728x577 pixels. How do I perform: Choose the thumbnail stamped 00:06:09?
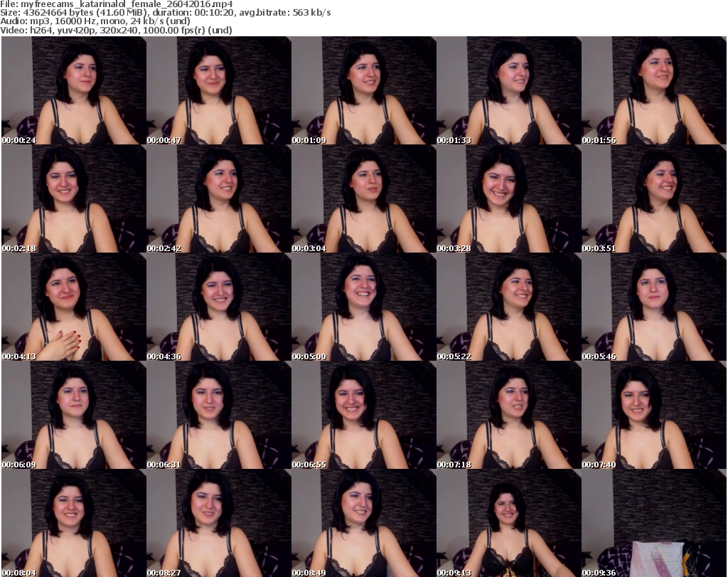click(x=74, y=415)
